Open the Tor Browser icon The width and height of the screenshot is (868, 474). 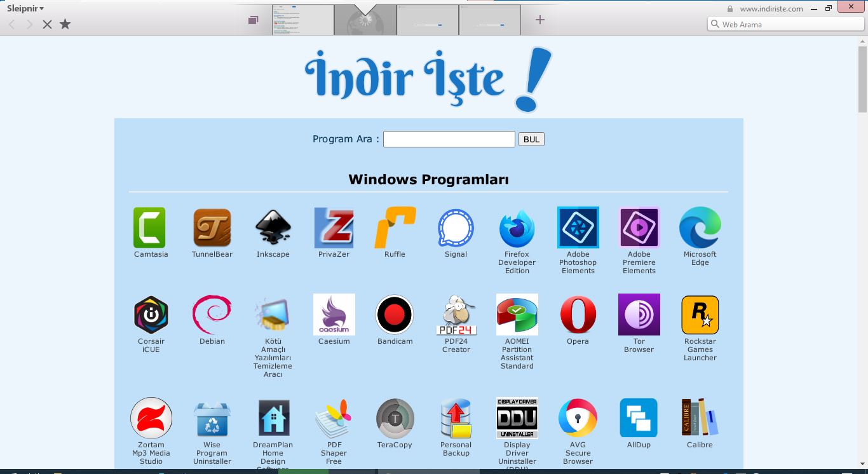pos(639,315)
